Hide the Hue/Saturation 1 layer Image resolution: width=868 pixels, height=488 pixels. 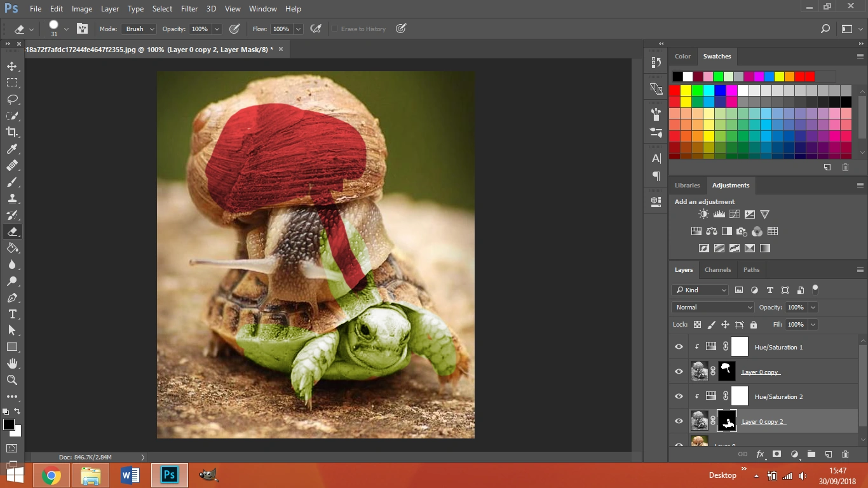tap(679, 347)
